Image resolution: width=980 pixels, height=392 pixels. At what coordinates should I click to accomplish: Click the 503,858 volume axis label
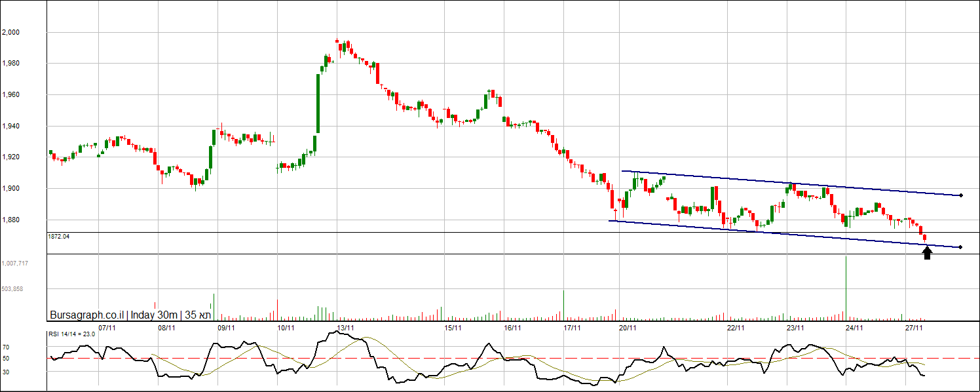pyautogui.click(x=12, y=288)
